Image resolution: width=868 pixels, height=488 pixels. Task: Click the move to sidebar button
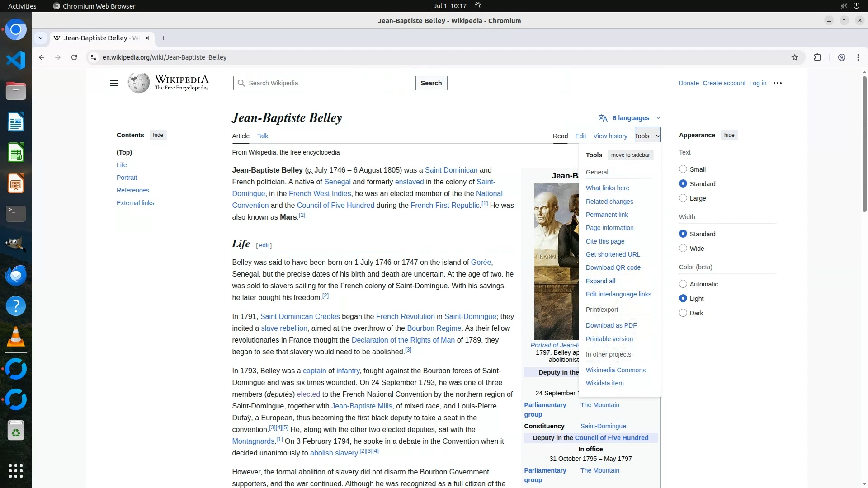(630, 155)
